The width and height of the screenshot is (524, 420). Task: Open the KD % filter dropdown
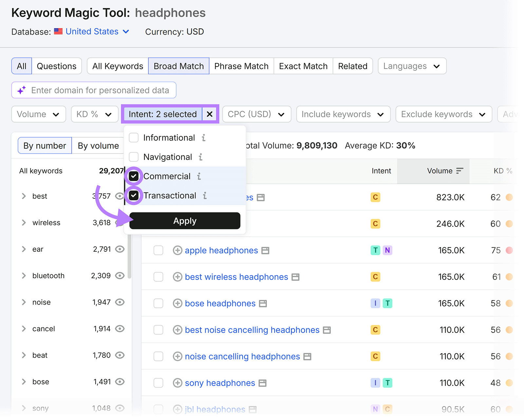[x=95, y=114]
